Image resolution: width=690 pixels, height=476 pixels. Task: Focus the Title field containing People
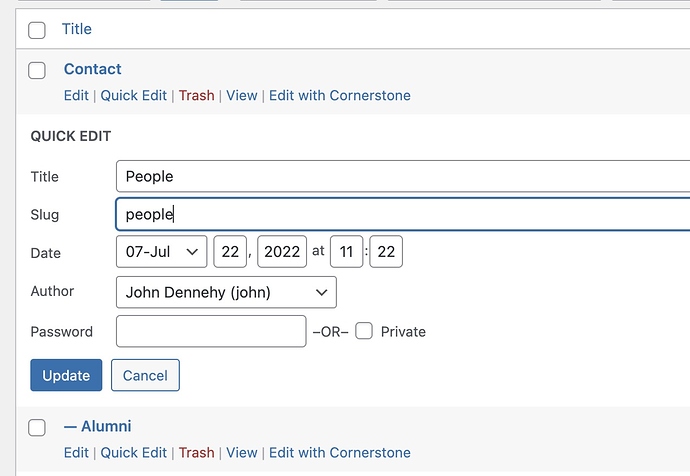point(400,176)
